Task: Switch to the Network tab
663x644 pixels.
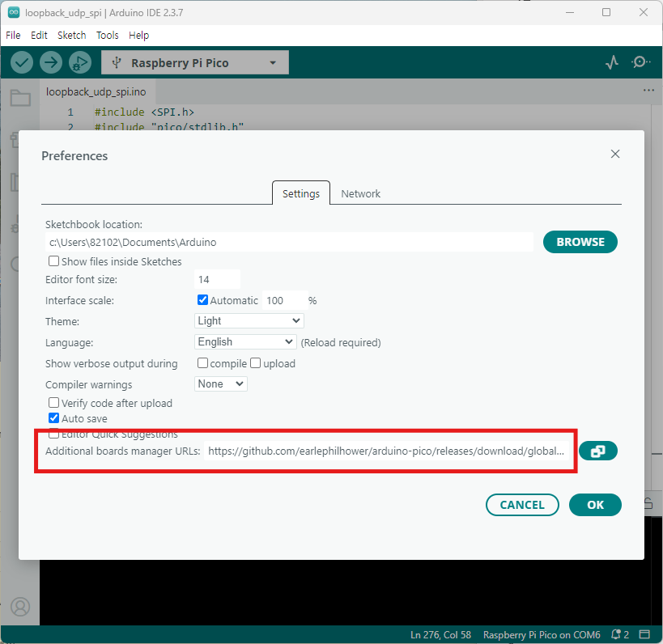Action: coord(360,194)
